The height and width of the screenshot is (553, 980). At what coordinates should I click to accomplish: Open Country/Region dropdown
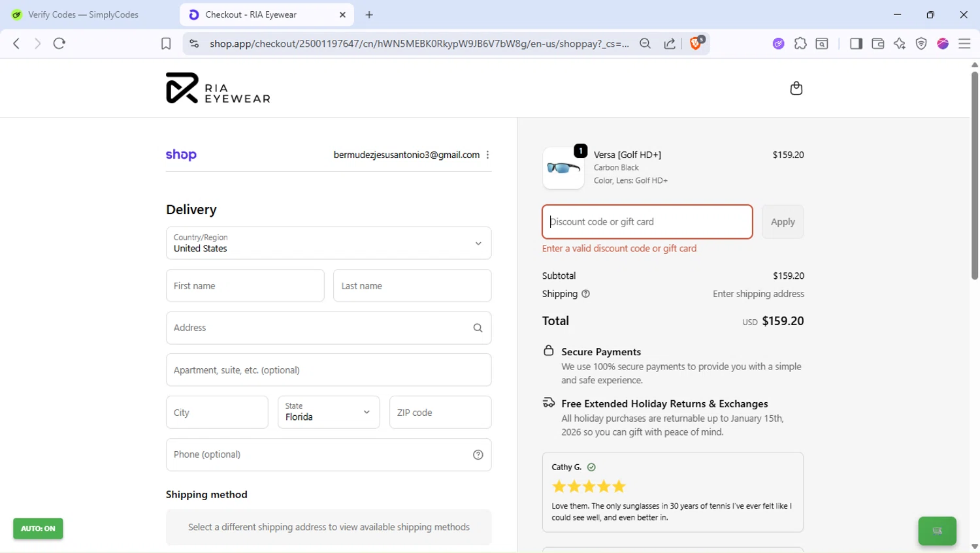point(329,243)
